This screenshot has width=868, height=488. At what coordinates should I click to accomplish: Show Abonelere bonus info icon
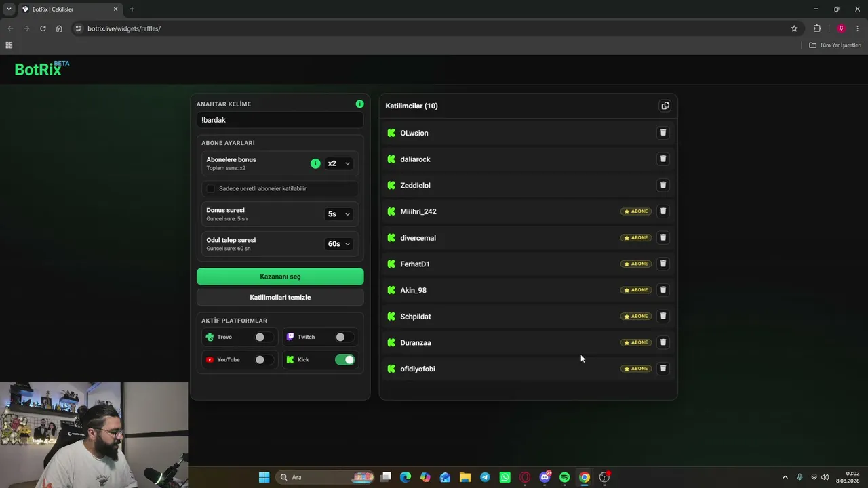[315, 163]
